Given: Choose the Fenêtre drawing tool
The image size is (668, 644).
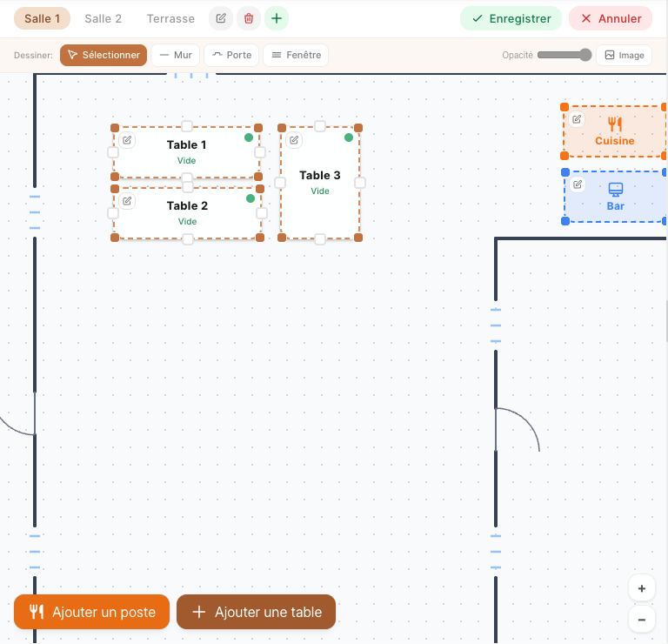Looking at the screenshot, I should pyautogui.click(x=296, y=55).
